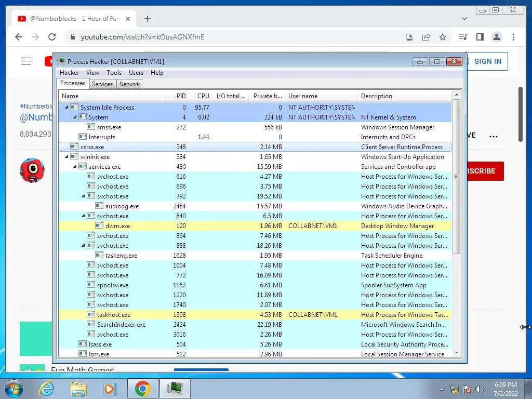Click the Chrome page vertical scrollbar thumb
The height and width of the screenshot is (399, 532).
521,114
